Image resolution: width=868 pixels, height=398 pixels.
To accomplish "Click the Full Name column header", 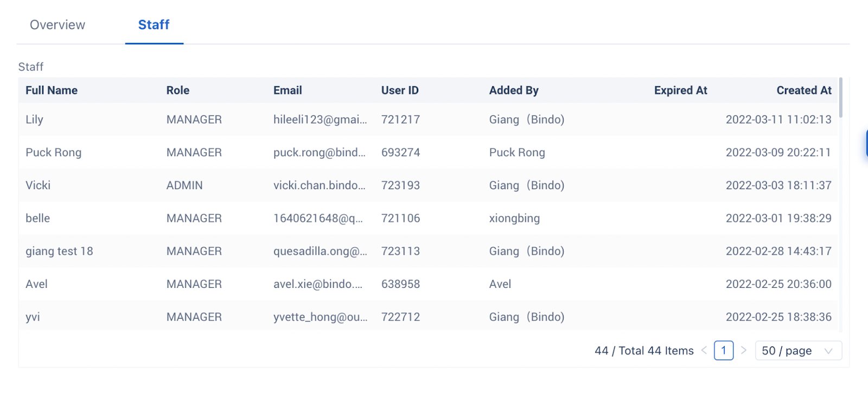I will 52,91.
